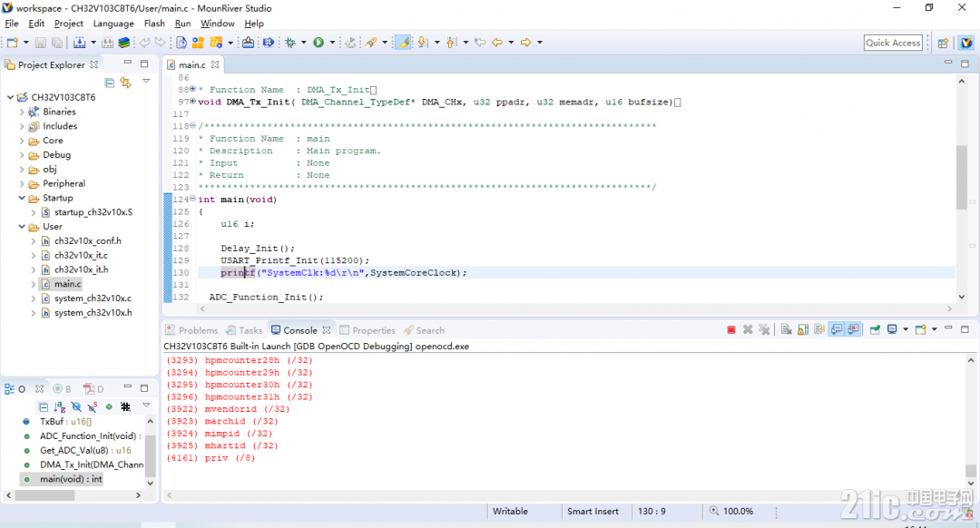Maximize the editor area
980x528 pixels.
[965, 64]
